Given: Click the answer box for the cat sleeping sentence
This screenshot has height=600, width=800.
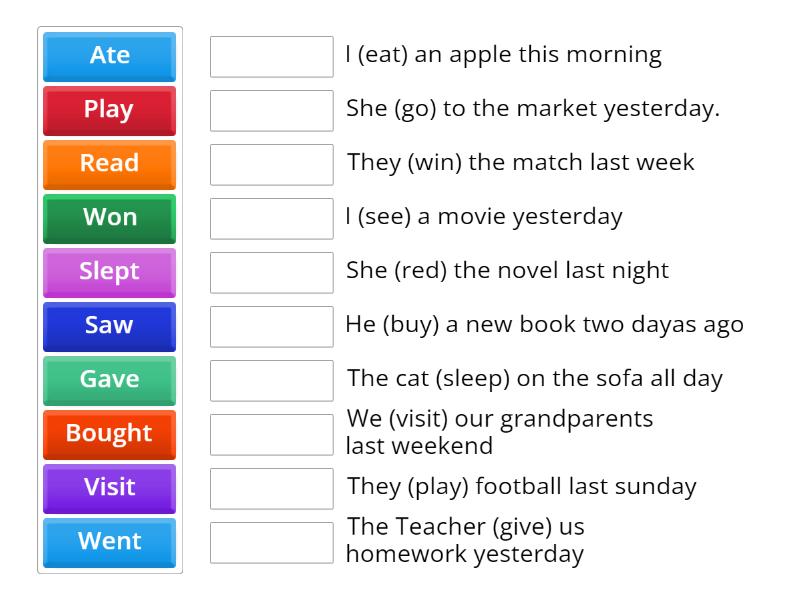Looking at the screenshot, I should (271, 379).
